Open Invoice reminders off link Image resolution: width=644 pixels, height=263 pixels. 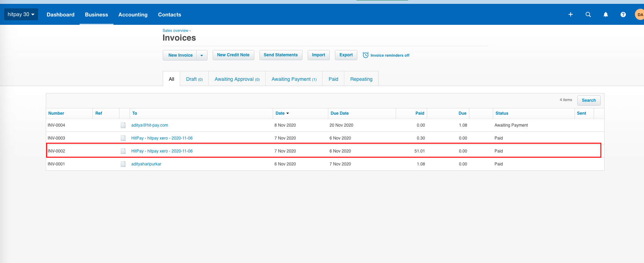pos(390,55)
